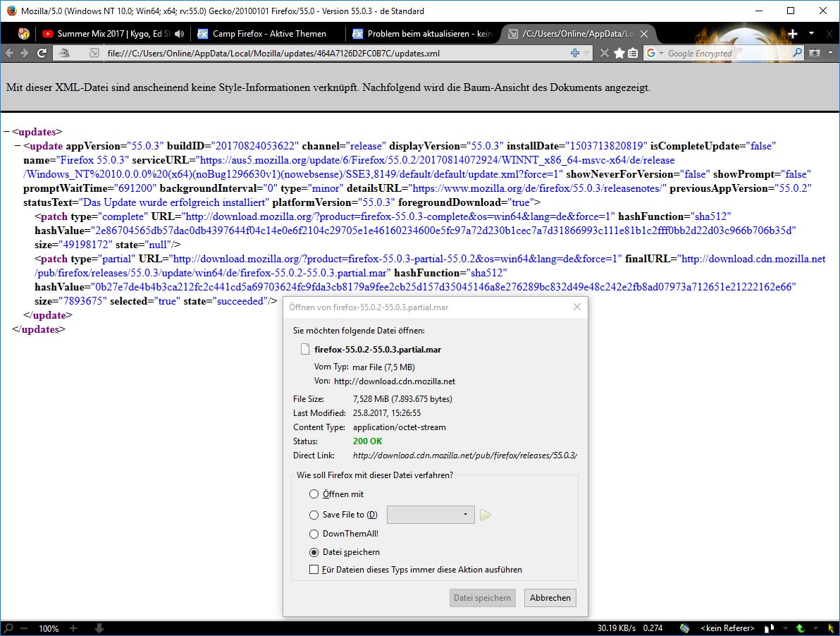The width and height of the screenshot is (840, 636).
Task: Click the green arrow next to Save File to
Action: tap(486, 515)
